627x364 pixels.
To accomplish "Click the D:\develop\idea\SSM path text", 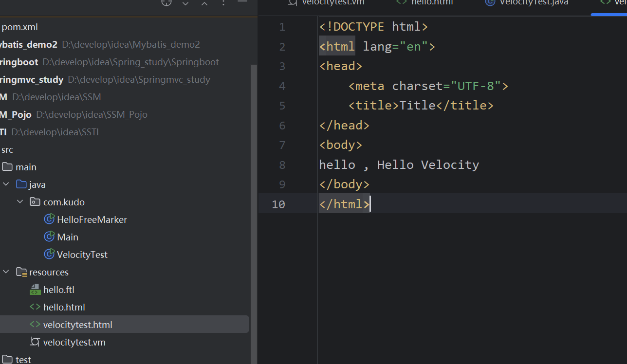I will (x=56, y=97).
